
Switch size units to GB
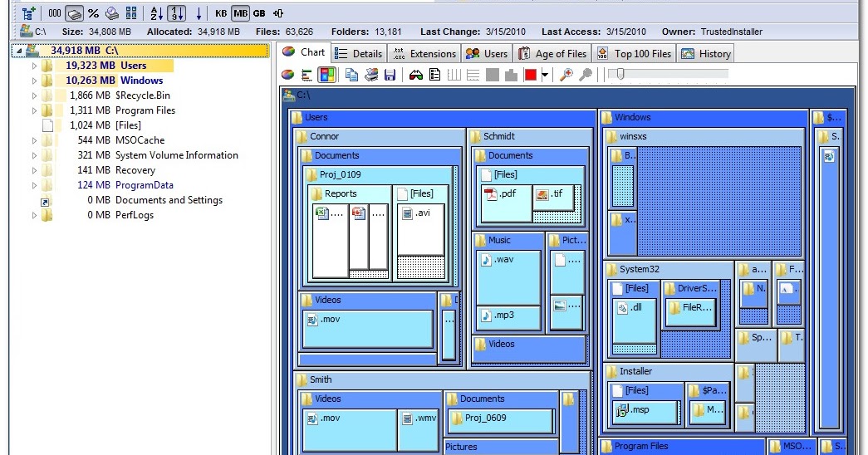point(259,13)
